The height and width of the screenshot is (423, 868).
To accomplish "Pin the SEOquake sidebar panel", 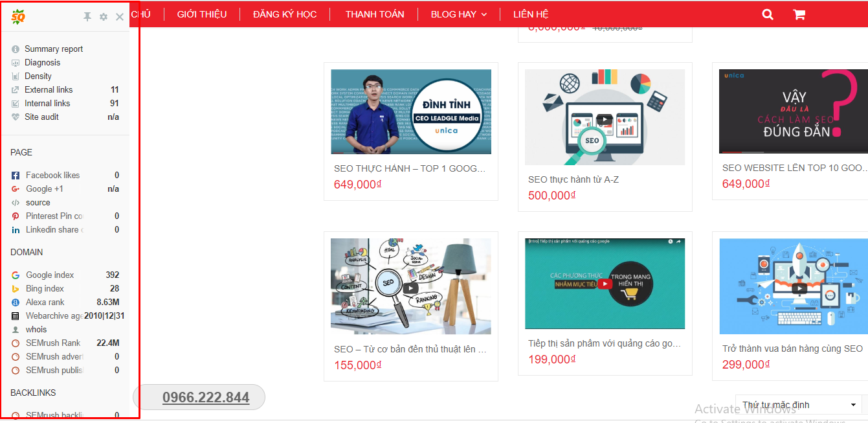I will (x=87, y=17).
